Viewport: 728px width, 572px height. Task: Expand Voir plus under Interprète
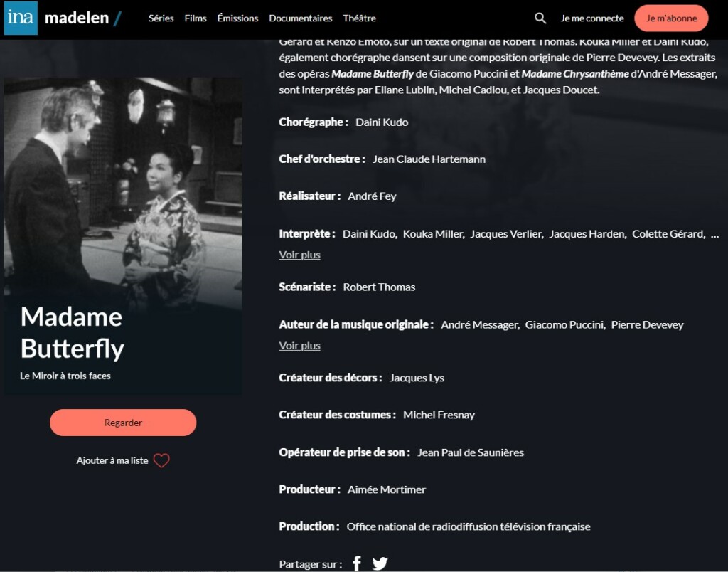[x=299, y=255]
